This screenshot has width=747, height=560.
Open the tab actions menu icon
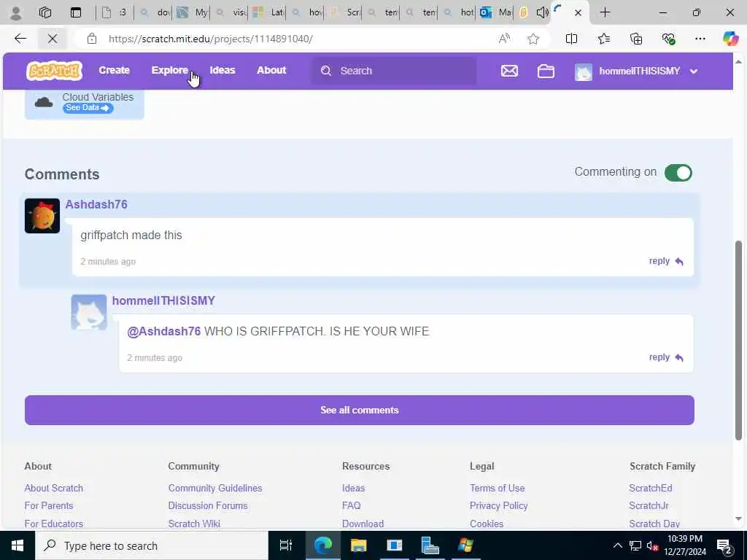click(x=76, y=12)
